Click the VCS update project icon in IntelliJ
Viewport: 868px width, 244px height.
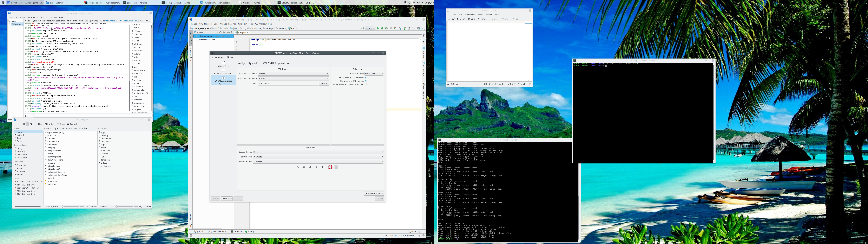coord(400,28)
